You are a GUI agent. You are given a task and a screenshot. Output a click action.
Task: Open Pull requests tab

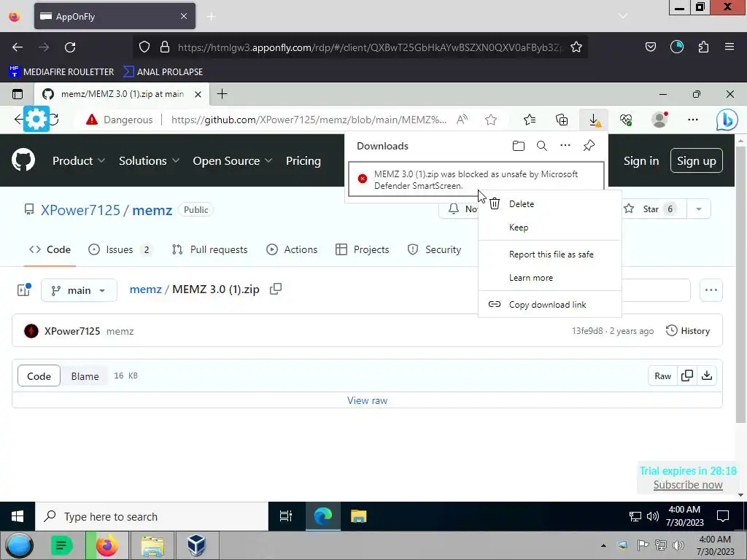(x=210, y=249)
